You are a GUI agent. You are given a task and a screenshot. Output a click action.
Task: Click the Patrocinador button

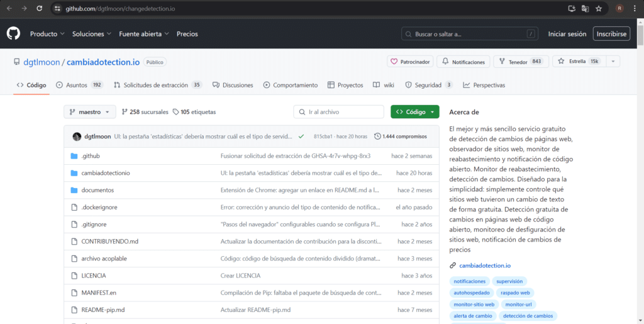pyautogui.click(x=410, y=62)
